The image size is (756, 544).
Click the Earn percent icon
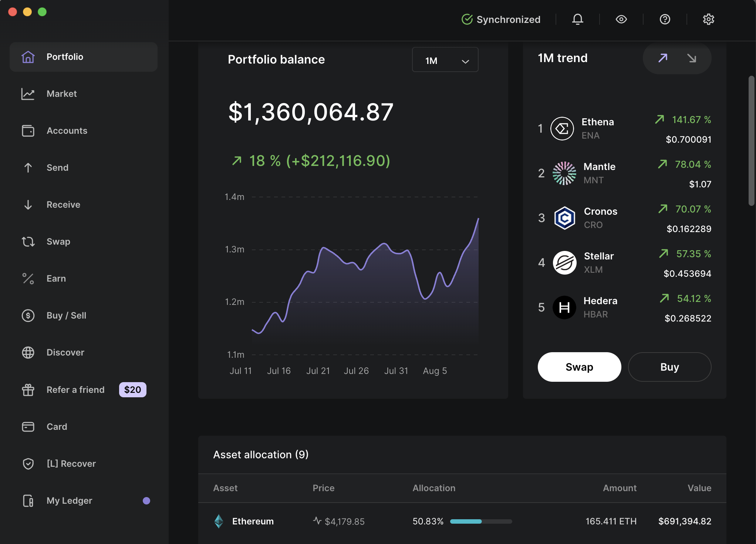[x=28, y=279]
